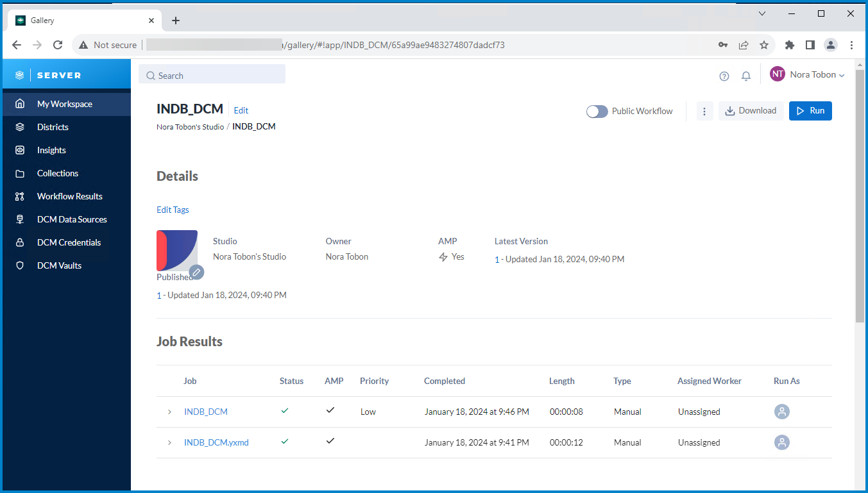Image resolution: width=868 pixels, height=493 pixels.
Task: Click Run As avatar for INDB_DCM job
Action: 781,412
